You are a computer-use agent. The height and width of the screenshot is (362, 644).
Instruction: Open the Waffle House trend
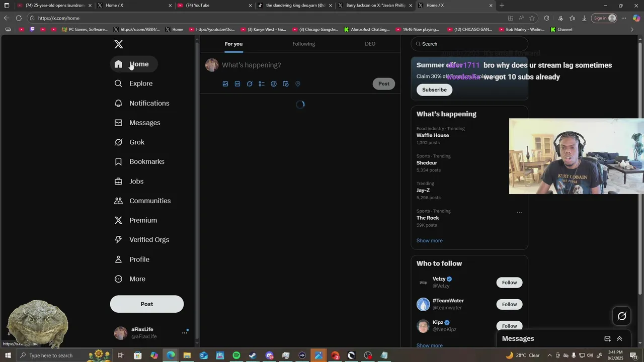click(433, 135)
